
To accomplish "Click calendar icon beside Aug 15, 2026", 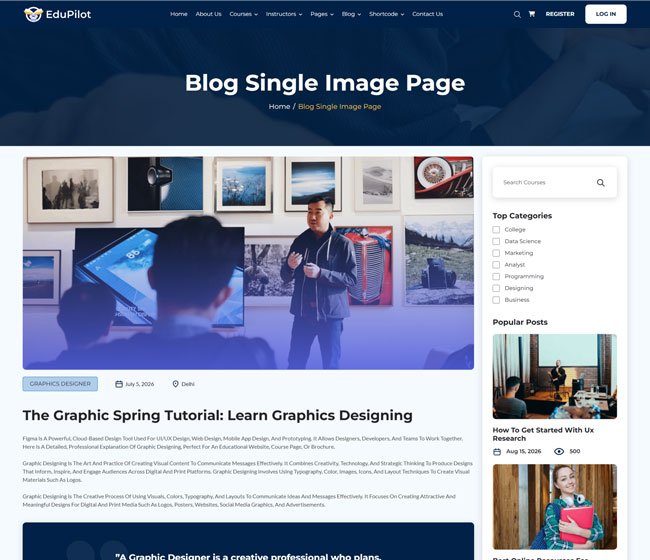I will tap(497, 451).
